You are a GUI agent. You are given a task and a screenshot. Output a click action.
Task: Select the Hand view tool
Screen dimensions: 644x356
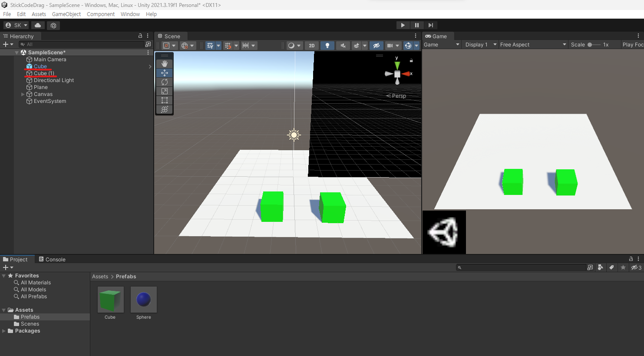click(x=165, y=64)
